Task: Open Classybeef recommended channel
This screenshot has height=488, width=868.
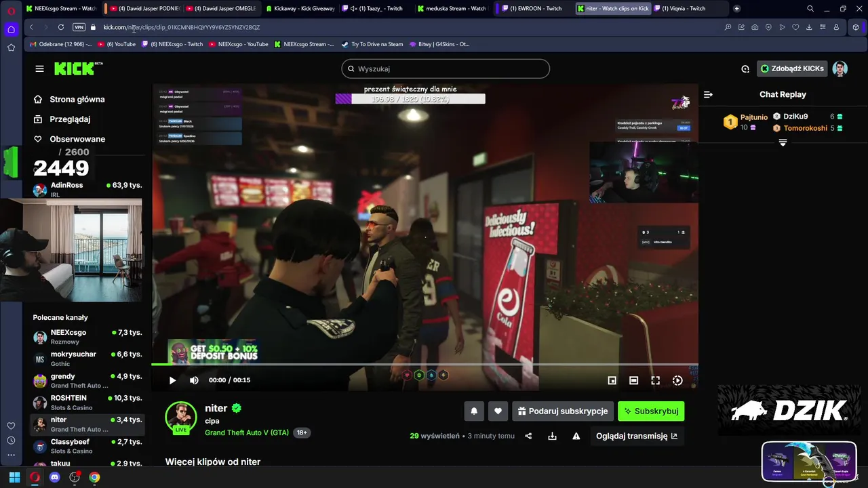Action: (87, 446)
